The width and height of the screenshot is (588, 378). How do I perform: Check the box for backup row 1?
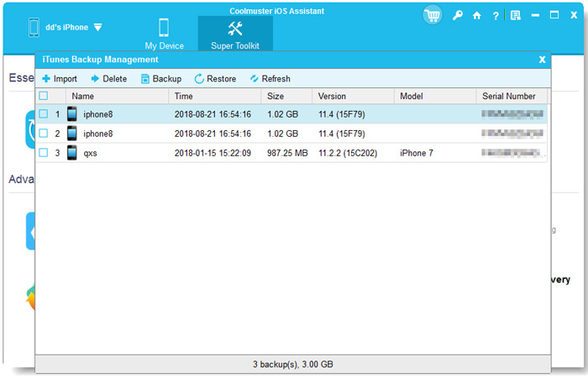44,113
